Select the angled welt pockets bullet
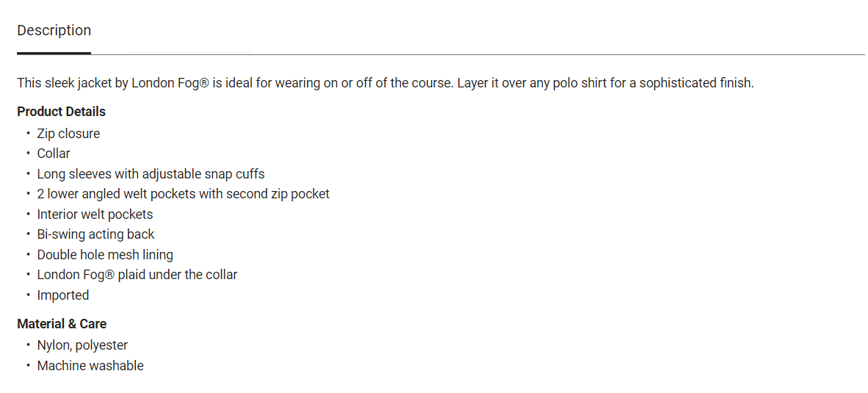This screenshot has height=393, width=868. tap(183, 194)
